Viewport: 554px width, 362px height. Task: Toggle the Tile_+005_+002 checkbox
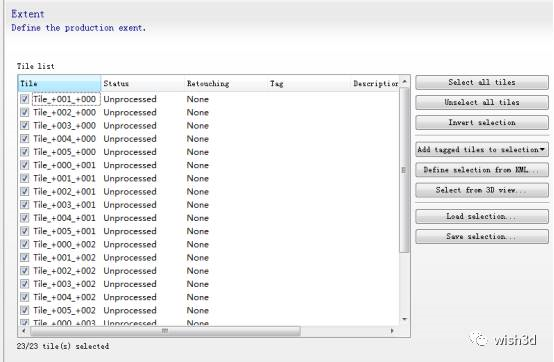(24, 310)
